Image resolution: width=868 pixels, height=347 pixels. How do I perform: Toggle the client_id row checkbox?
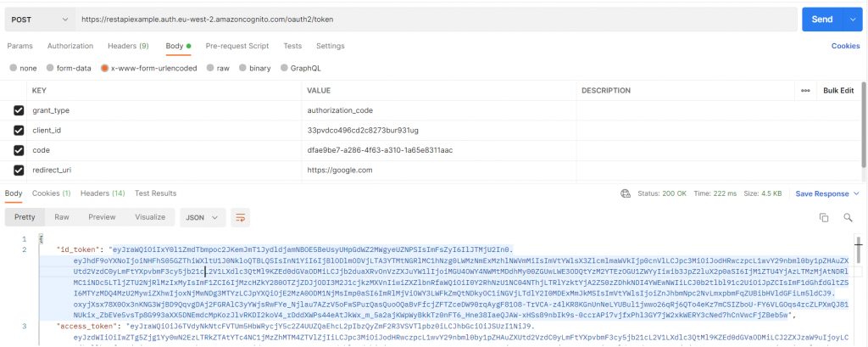pyautogui.click(x=19, y=130)
